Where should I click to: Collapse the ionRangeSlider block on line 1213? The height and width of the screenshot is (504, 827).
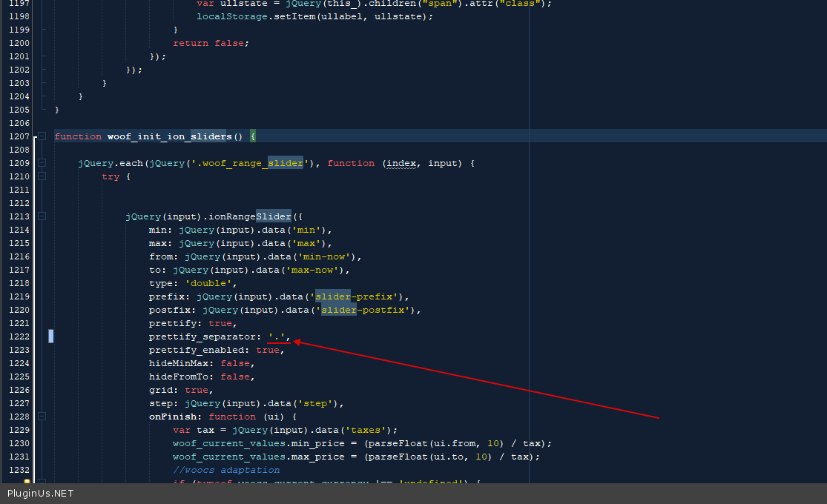[42, 216]
